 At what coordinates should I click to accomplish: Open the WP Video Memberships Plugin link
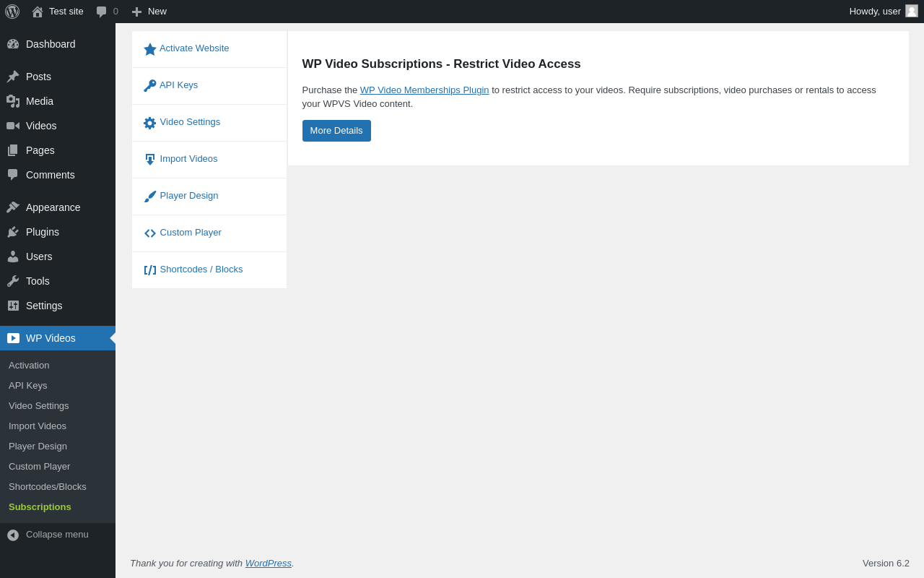tap(424, 90)
